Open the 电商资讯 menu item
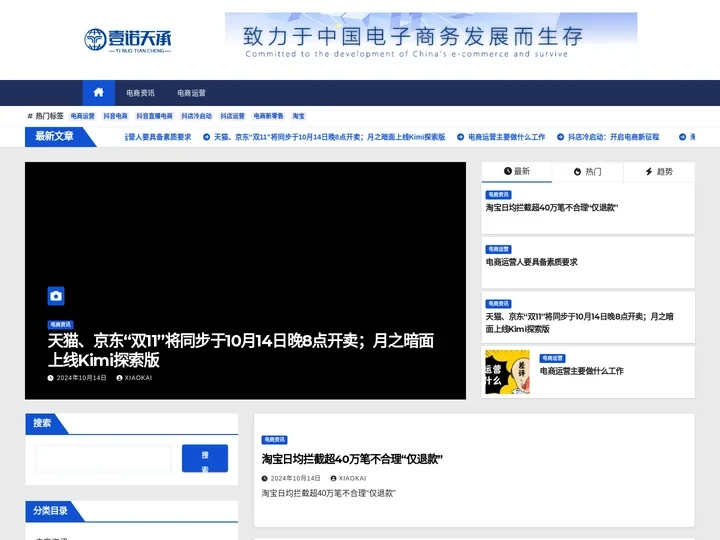This screenshot has width=720, height=540. click(x=141, y=93)
